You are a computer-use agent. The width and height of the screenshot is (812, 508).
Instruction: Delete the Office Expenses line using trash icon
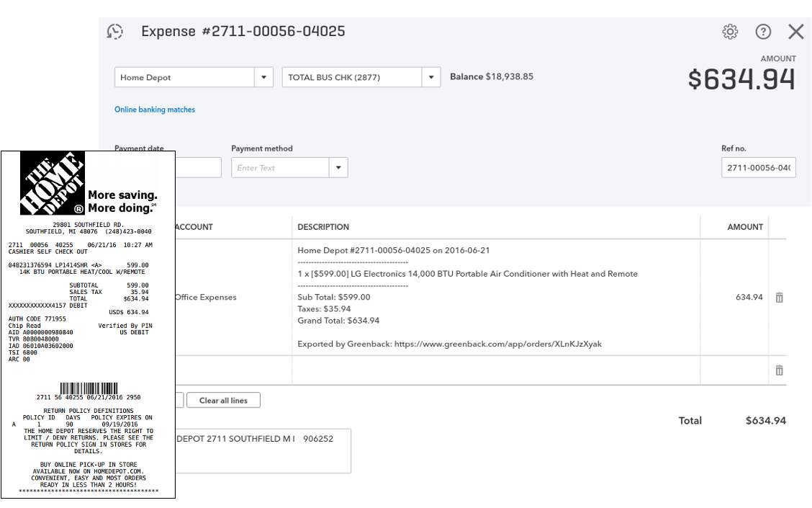coord(779,297)
